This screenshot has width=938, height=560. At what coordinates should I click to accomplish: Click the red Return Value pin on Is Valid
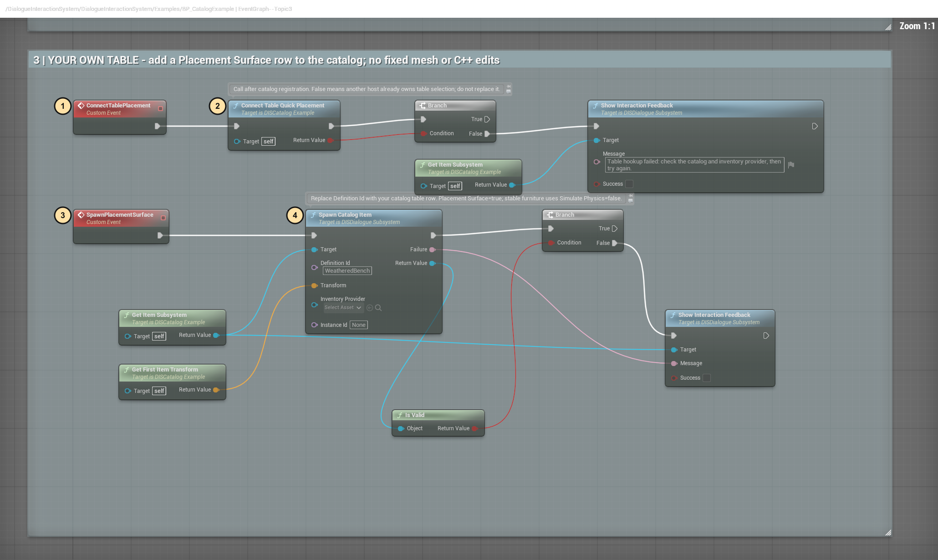click(x=475, y=428)
